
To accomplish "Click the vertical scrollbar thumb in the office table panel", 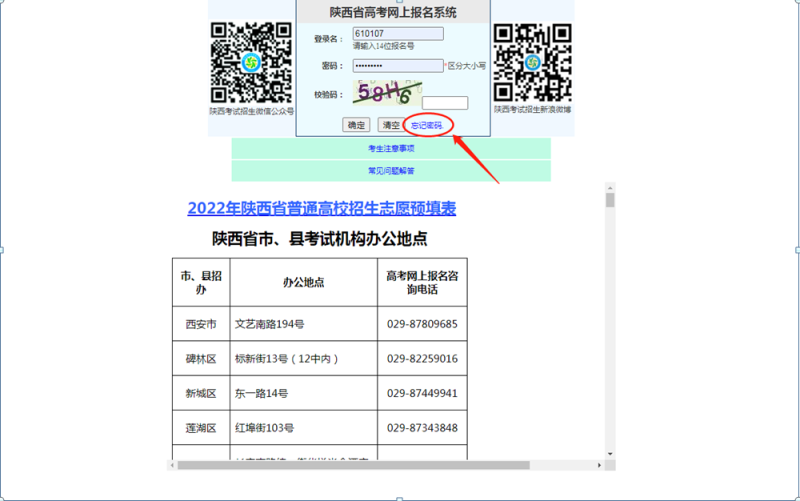I will coord(610,200).
